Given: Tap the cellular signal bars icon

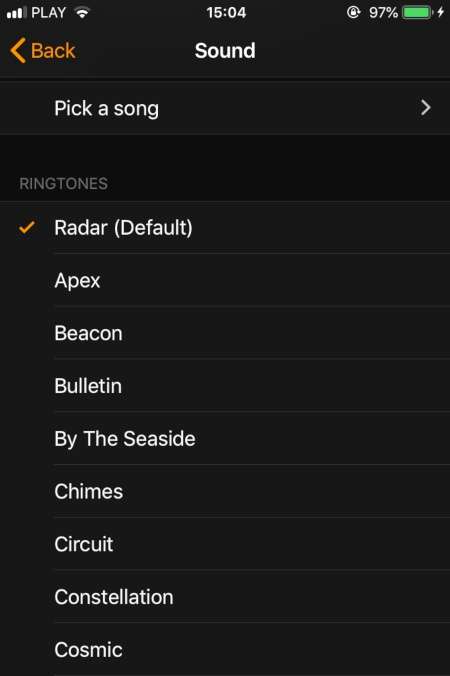Looking at the screenshot, I should point(17,13).
